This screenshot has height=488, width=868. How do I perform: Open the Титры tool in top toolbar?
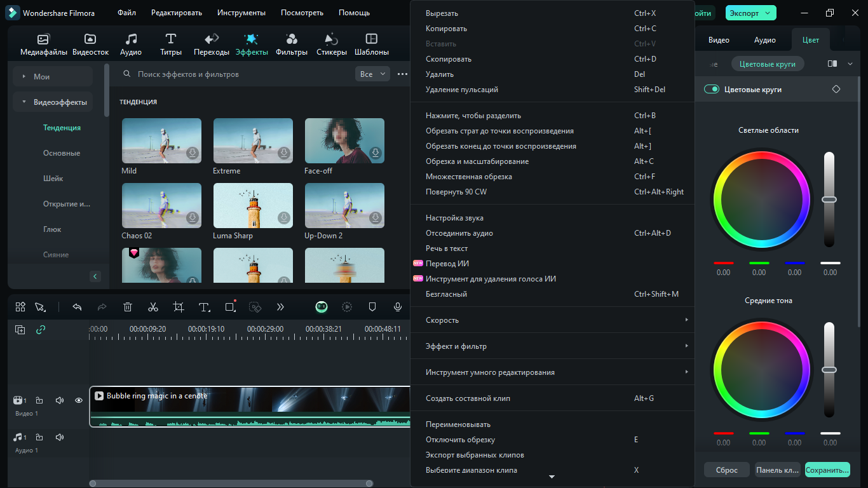(x=171, y=44)
